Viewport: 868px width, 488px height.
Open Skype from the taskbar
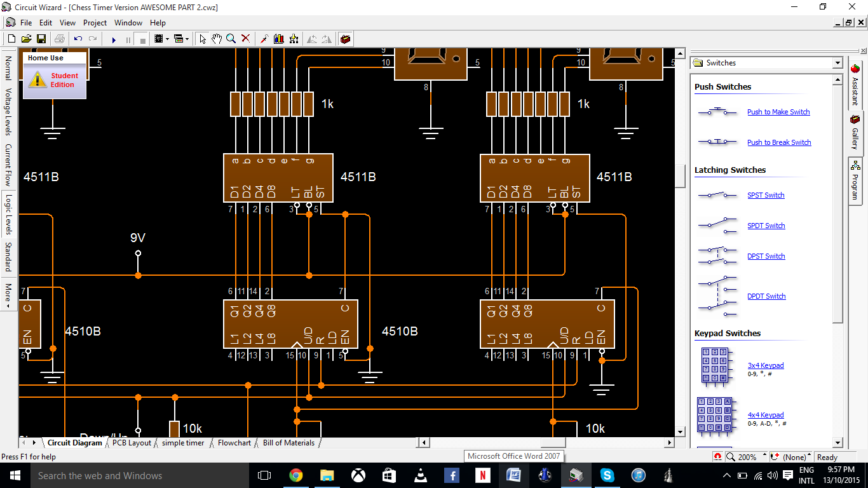pyautogui.click(x=607, y=475)
